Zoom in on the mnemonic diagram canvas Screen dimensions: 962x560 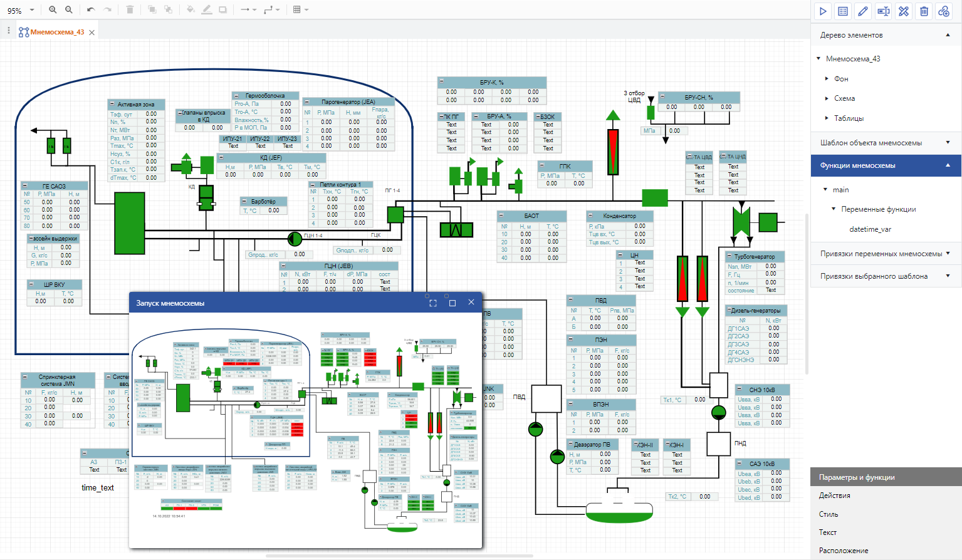point(53,10)
